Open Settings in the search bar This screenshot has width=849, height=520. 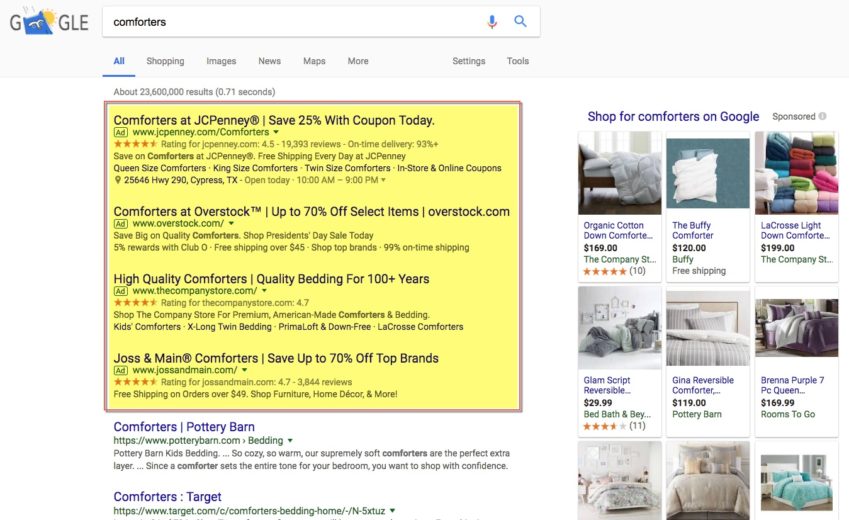[469, 61]
